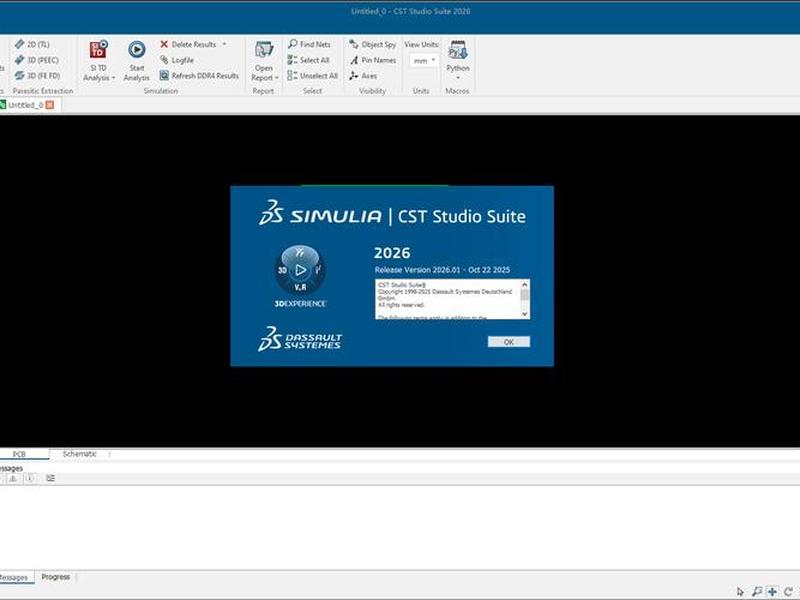
Task: Select the rotate tool in the status bar
Action: (x=788, y=592)
